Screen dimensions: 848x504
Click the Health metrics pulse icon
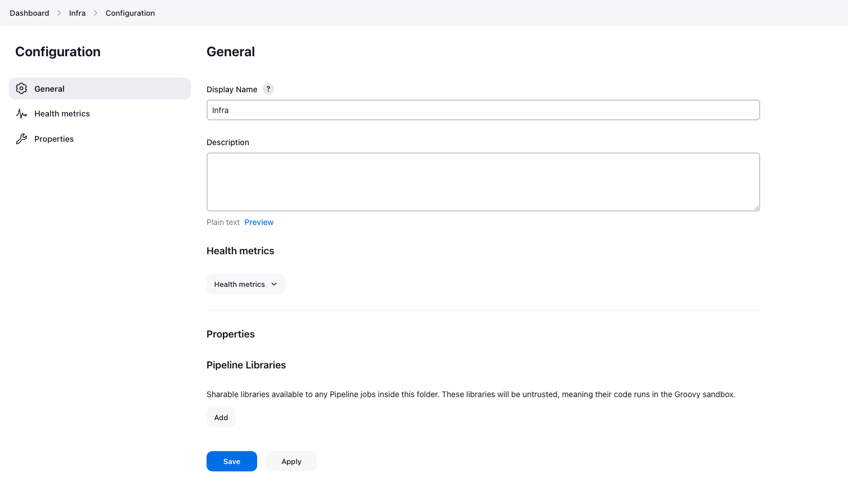[x=21, y=114]
